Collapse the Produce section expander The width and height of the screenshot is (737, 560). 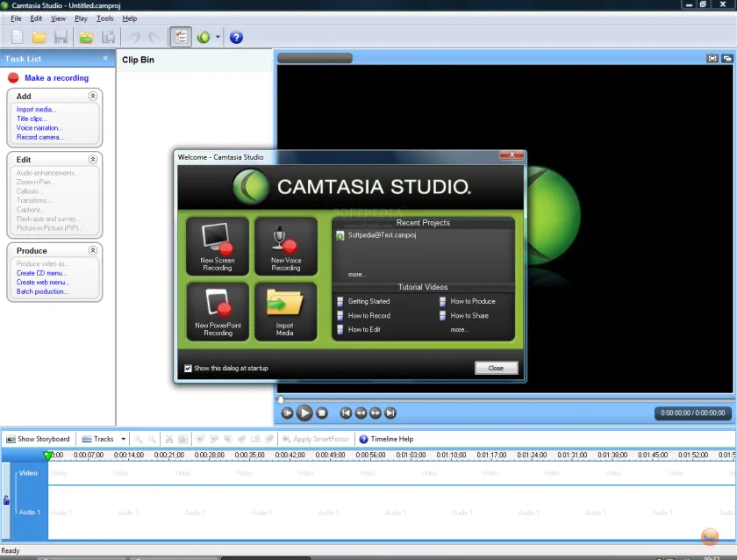point(93,250)
